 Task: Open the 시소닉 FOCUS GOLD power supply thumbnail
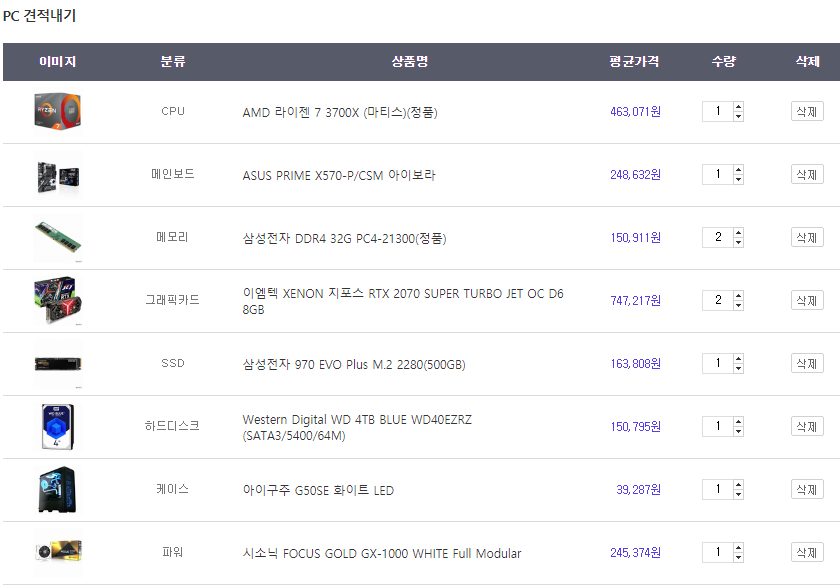pos(58,553)
